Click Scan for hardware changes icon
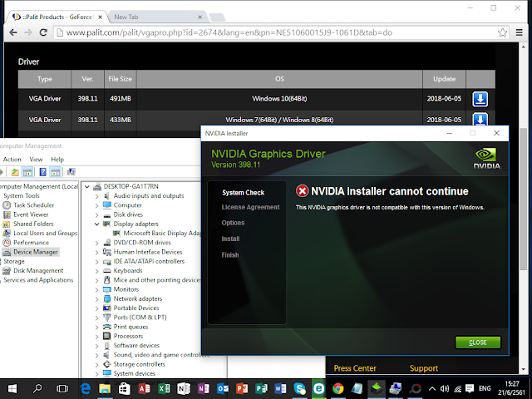Screen dimensions: 532x399 [71, 172]
